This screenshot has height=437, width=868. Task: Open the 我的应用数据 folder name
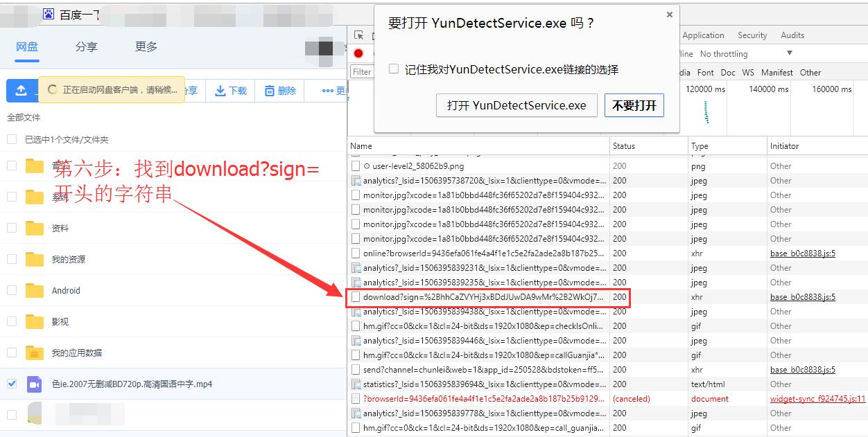pos(76,353)
